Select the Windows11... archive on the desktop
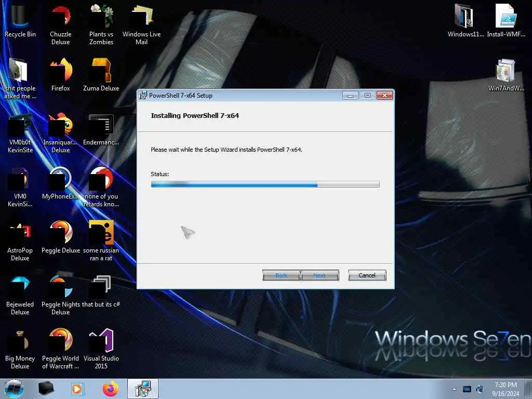Viewport: 532px width, 399px height. coord(465,20)
